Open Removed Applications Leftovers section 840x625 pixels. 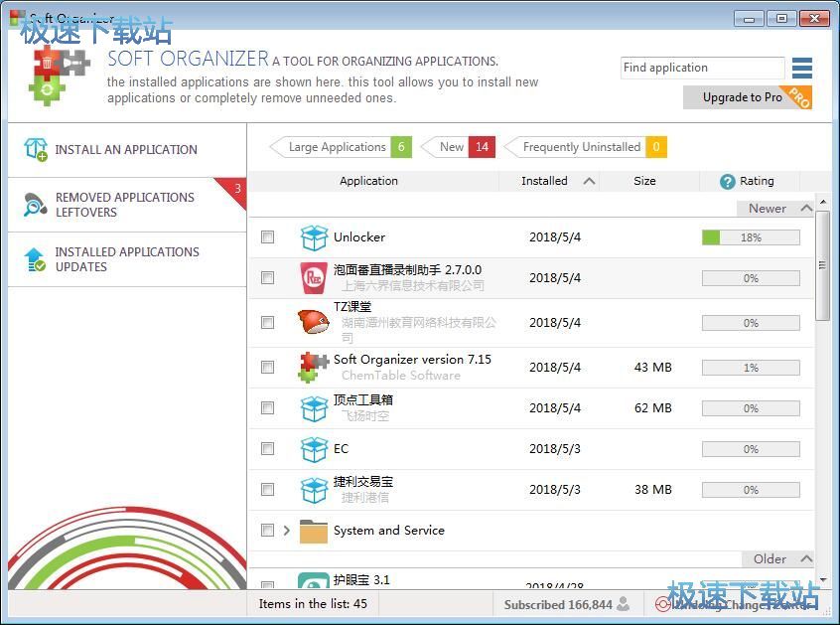pyautogui.click(x=127, y=205)
